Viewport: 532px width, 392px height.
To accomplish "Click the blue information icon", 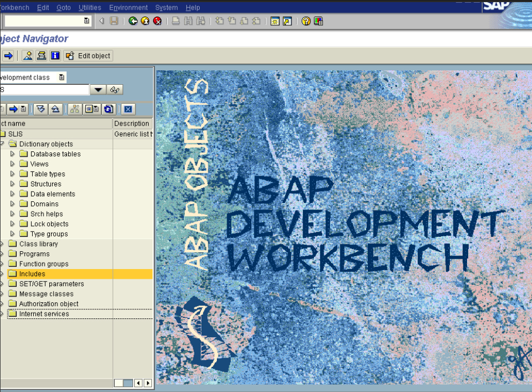I will [55, 56].
